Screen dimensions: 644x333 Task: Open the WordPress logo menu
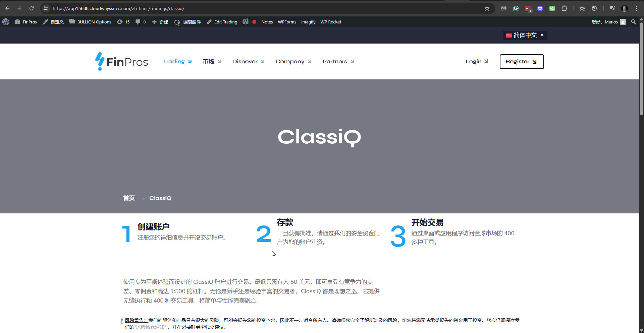[x=6, y=22]
